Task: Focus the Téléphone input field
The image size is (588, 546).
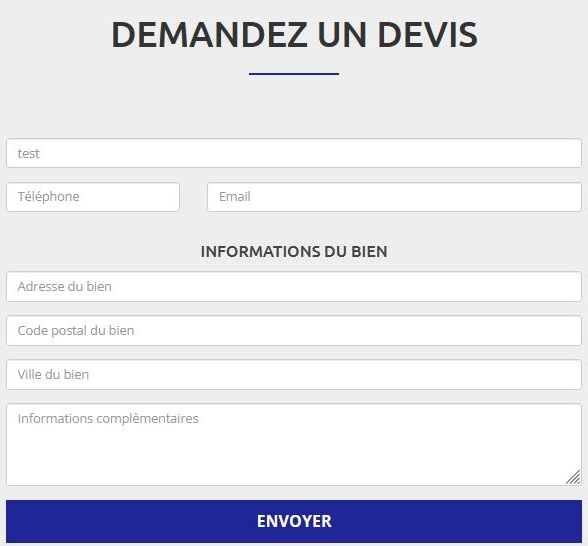Action: pos(93,197)
